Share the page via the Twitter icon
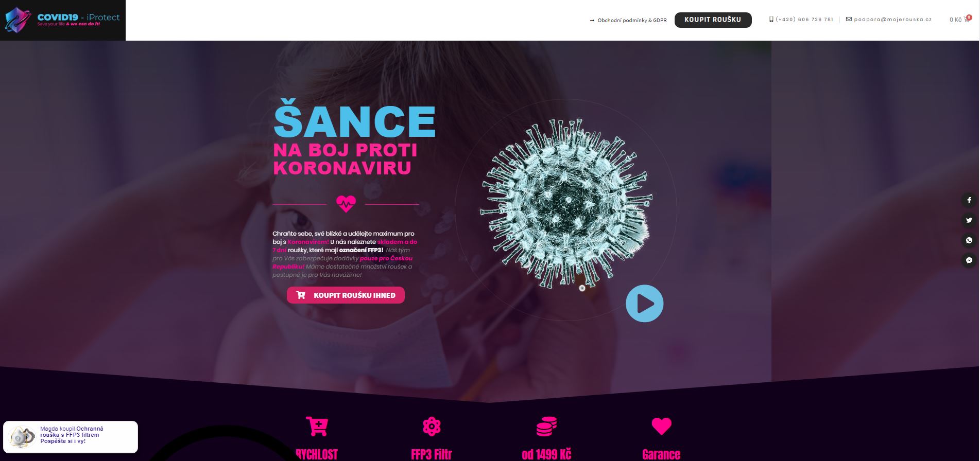Viewport: 980px width, 461px height. (969, 220)
